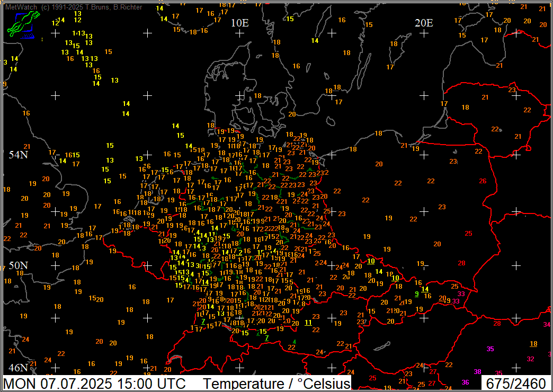Image resolution: width=553 pixels, height=392 pixels.
Task: Select the 20E longitude label
Action: (424, 23)
